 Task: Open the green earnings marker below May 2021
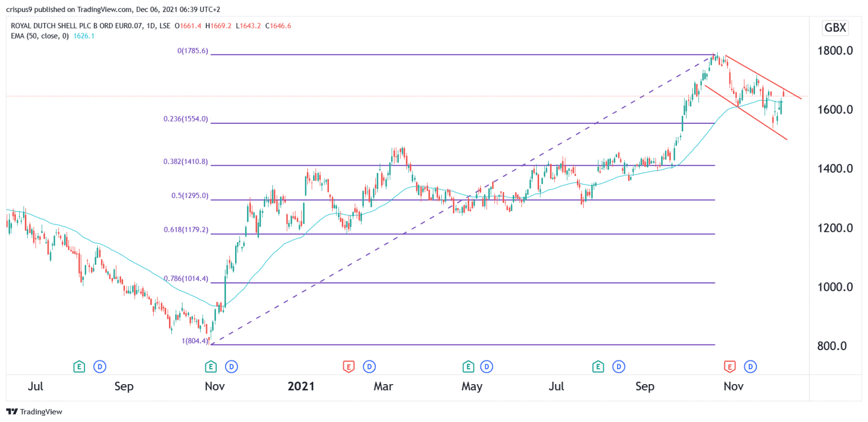tap(468, 367)
